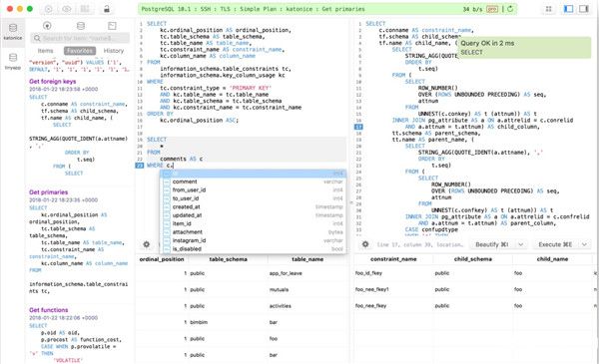
Task: Toggle the right sidebar panel
Action: click(x=584, y=9)
